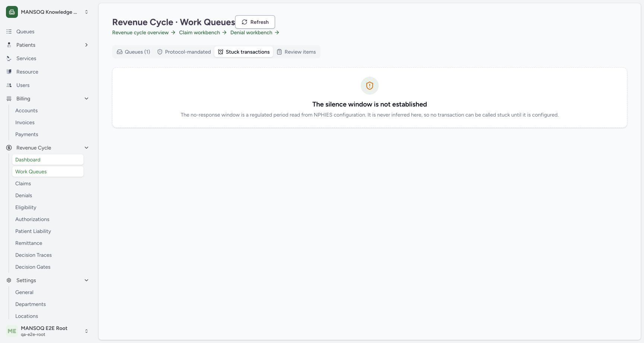Open Payments under Billing
This screenshot has width=644, height=343.
[48, 134]
